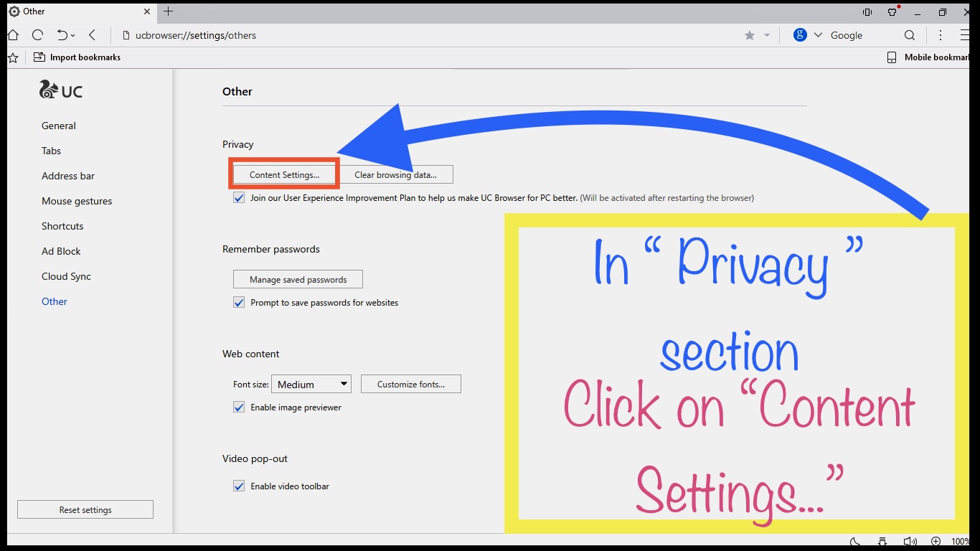Click the zoom plus icon in status bar
This screenshot has height=551, width=980.
[x=936, y=542]
